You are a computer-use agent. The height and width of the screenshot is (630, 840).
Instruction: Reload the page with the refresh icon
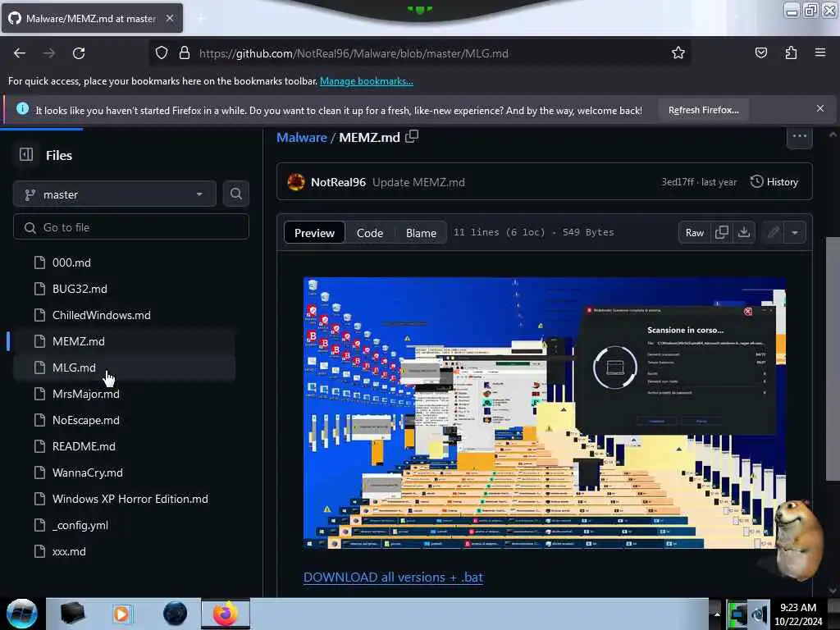pyautogui.click(x=79, y=53)
